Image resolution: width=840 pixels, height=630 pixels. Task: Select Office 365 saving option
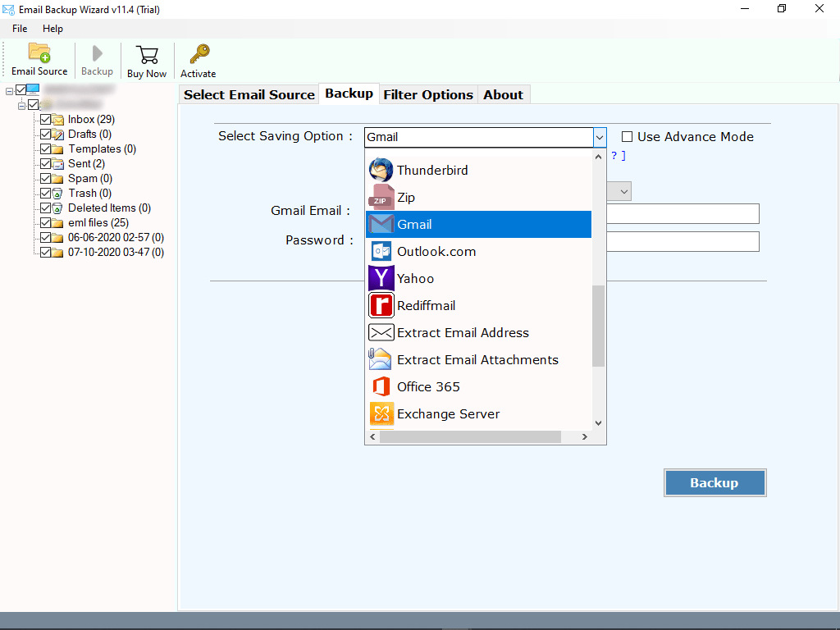428,386
